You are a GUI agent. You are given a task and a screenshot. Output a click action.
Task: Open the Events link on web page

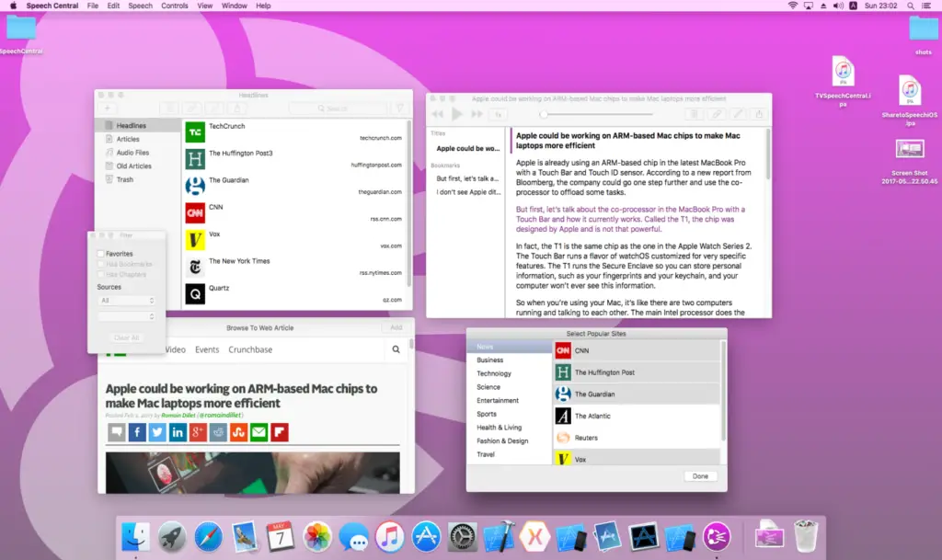pyautogui.click(x=207, y=349)
